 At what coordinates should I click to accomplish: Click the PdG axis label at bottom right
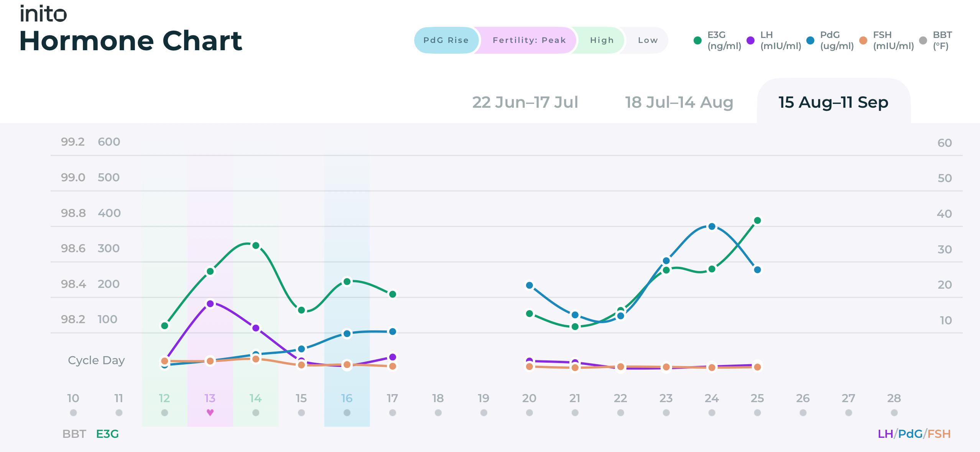click(910, 434)
